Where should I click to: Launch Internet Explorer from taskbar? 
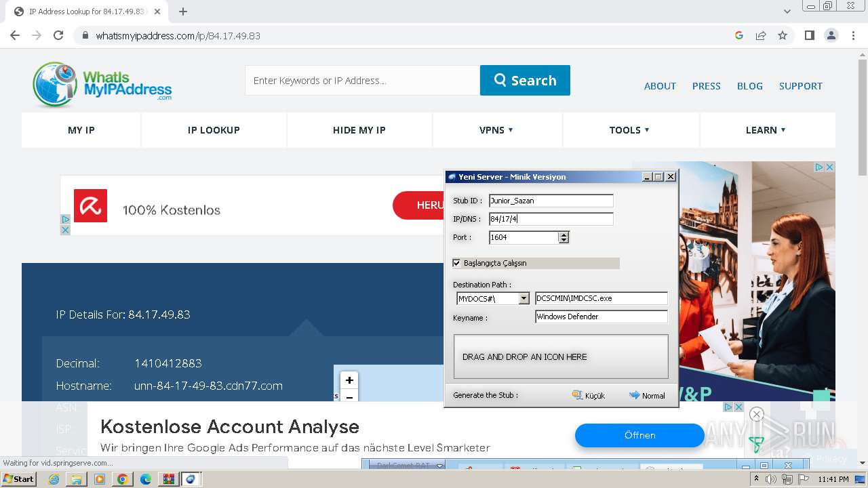(54, 479)
